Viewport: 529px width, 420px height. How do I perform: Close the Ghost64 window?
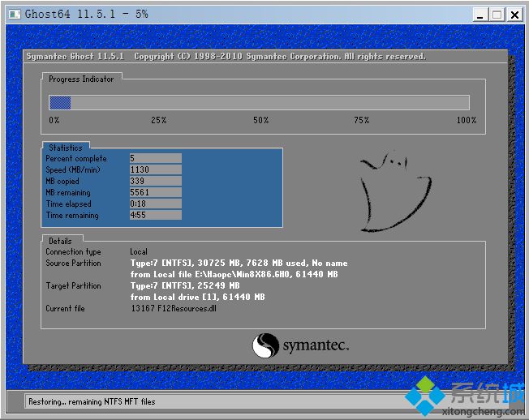514,15
